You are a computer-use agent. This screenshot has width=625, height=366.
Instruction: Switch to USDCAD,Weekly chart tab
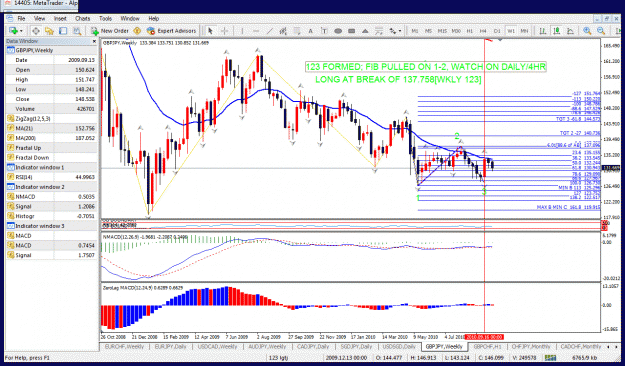218,347
